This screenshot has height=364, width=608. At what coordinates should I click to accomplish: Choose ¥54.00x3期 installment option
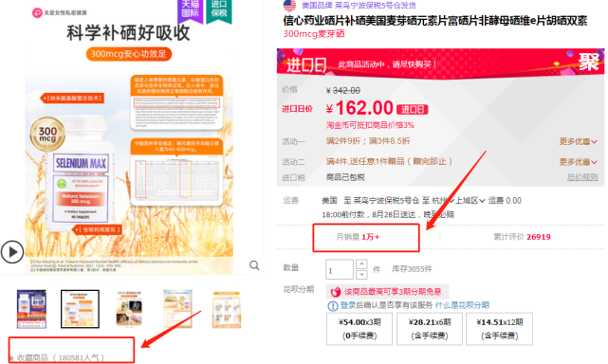359,329
